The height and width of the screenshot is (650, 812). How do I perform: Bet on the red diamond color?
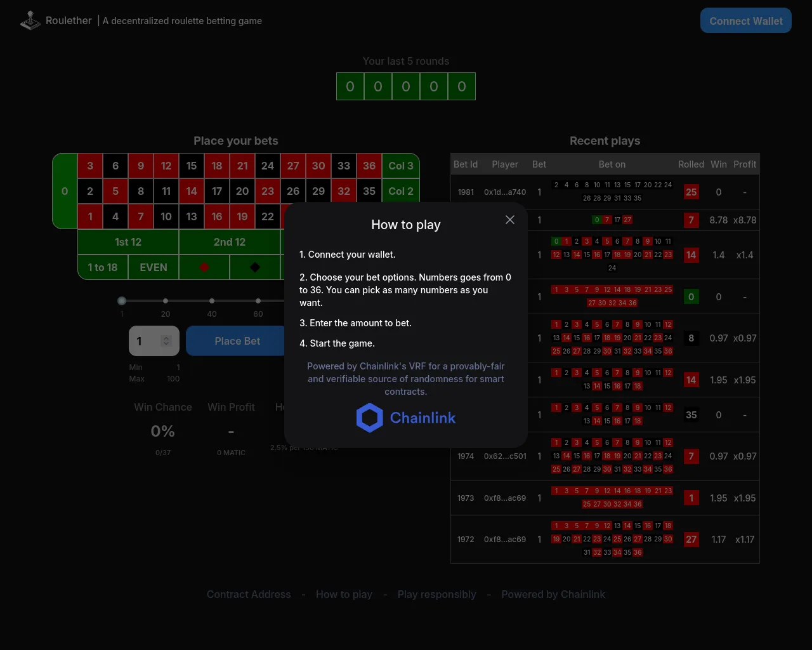tap(204, 267)
